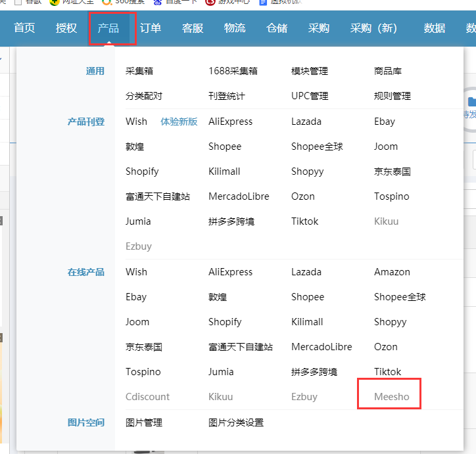The height and width of the screenshot is (454, 476).
Task: Choose Tospino under 产品刊登
Action: (392, 196)
